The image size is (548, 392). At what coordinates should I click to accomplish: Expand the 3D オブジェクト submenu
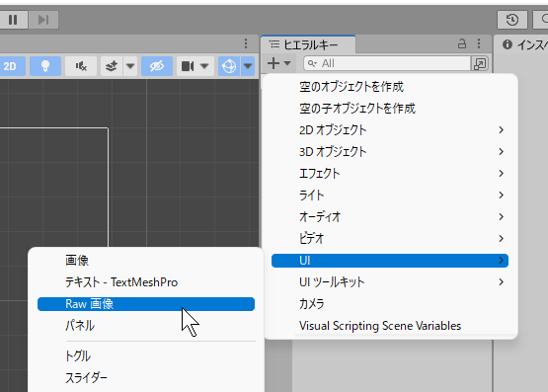(x=390, y=152)
